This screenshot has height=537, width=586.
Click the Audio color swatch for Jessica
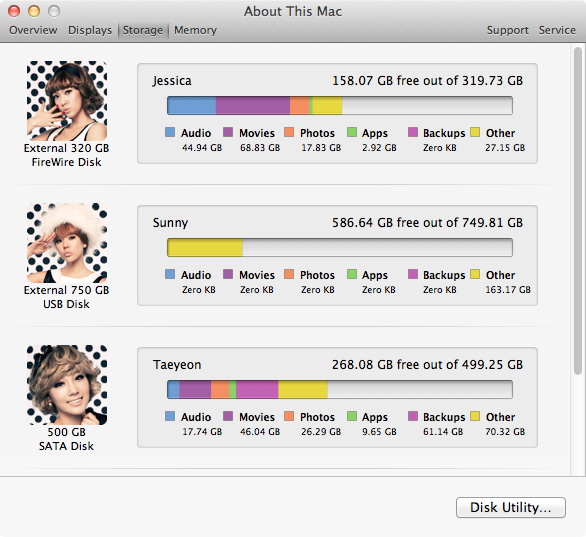[x=170, y=132]
